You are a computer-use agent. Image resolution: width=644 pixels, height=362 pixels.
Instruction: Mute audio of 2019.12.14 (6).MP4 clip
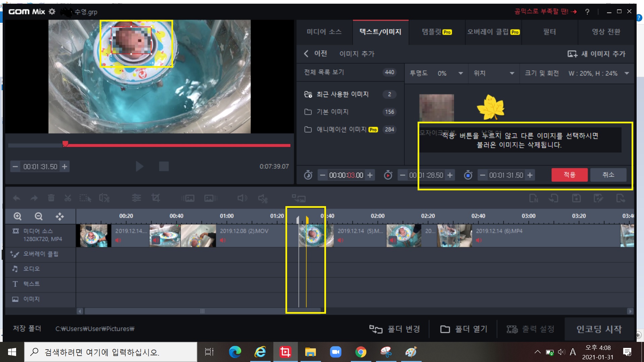pyautogui.click(x=479, y=240)
